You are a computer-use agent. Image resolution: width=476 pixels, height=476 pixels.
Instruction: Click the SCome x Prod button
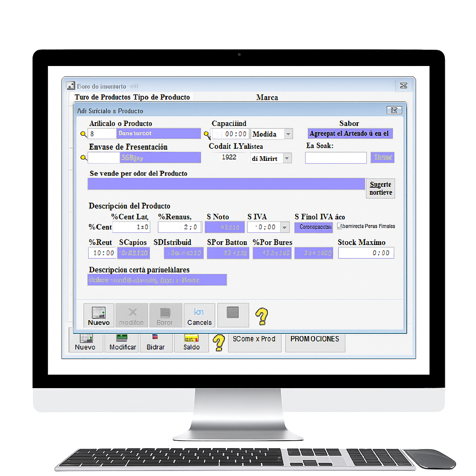point(254,339)
